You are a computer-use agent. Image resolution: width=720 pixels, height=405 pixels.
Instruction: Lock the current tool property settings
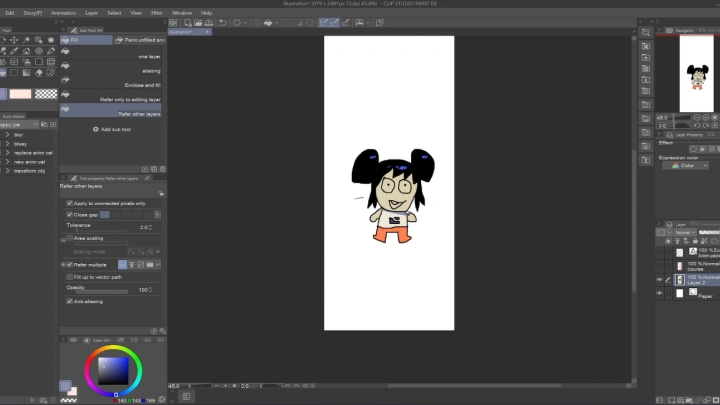161,193
